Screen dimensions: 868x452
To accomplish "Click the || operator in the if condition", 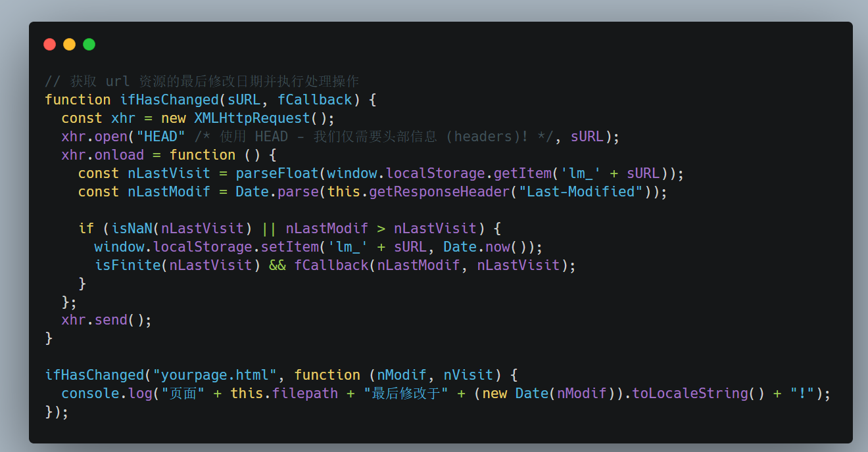I will pyautogui.click(x=268, y=229).
